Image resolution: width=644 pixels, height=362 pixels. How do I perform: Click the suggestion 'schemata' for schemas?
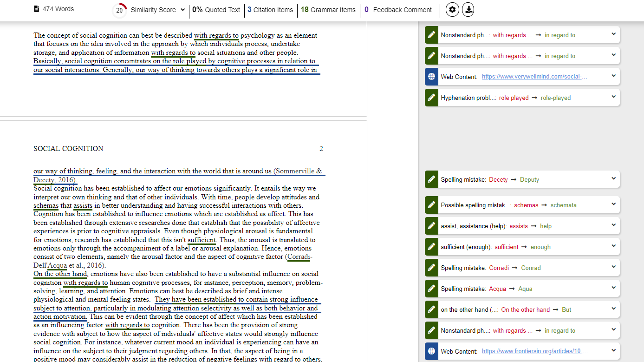563,205
